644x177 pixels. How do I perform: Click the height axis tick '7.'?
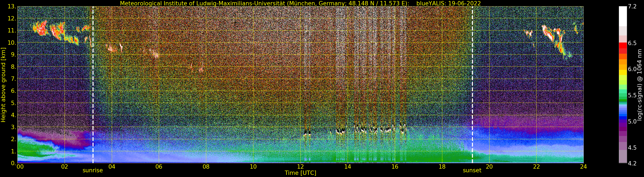pos(14,79)
